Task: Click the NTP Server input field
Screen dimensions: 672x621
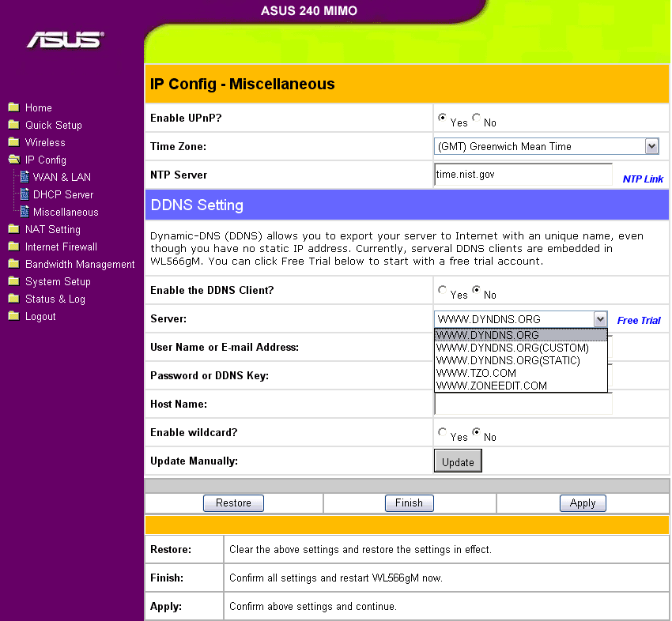Action: point(523,175)
